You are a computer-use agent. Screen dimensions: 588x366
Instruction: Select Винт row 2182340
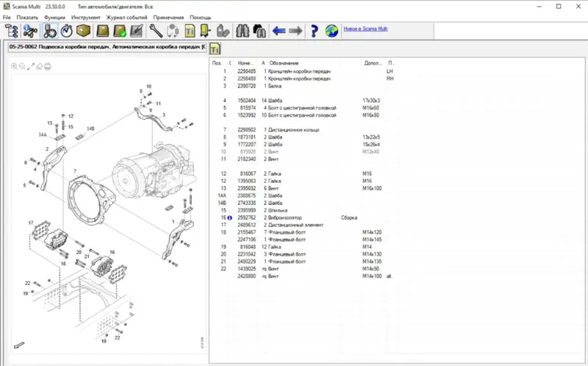pos(302,159)
